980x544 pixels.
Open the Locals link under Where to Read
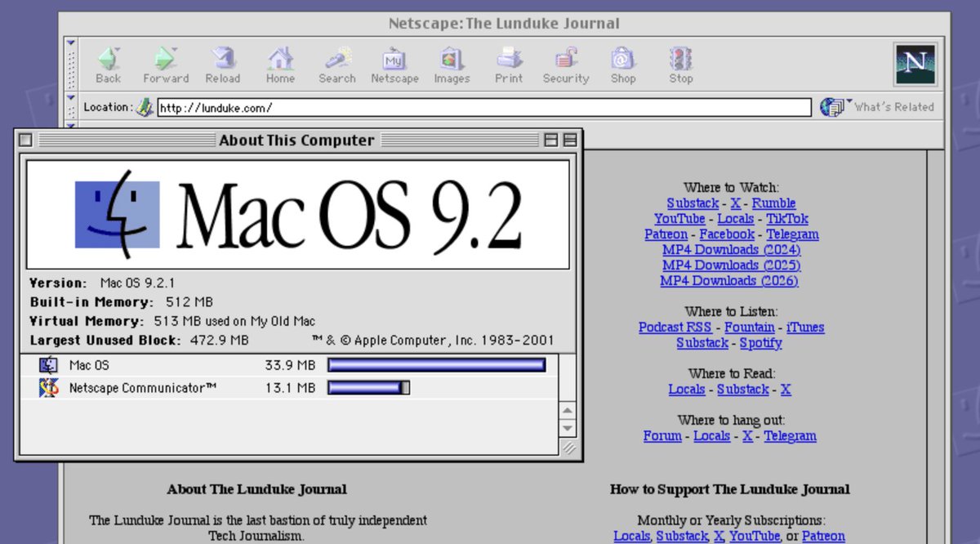687,390
